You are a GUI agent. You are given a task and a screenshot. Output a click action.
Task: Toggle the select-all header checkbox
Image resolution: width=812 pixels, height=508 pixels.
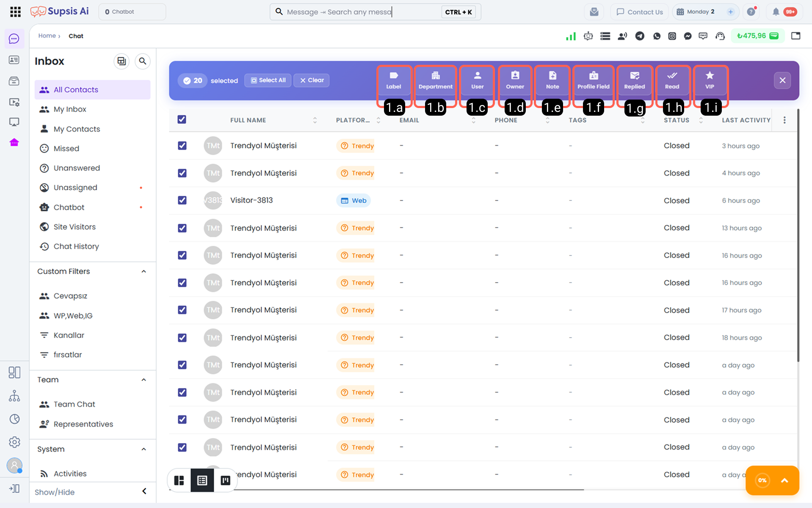click(182, 119)
